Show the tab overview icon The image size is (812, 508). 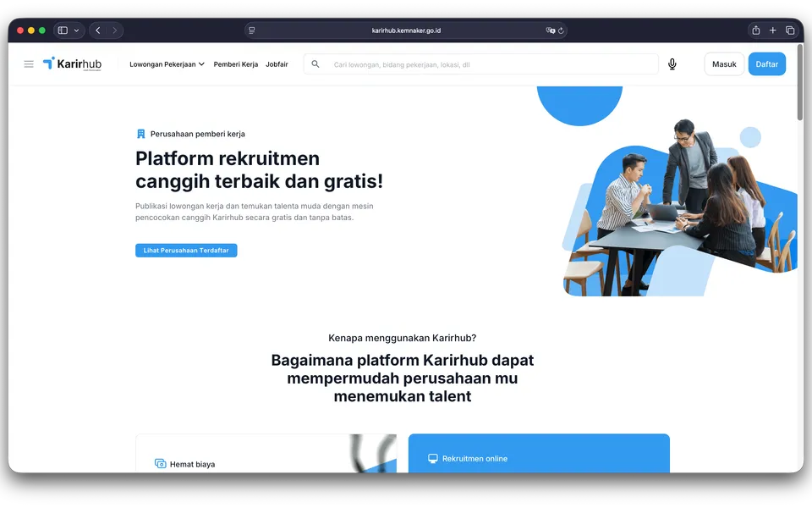(790, 30)
